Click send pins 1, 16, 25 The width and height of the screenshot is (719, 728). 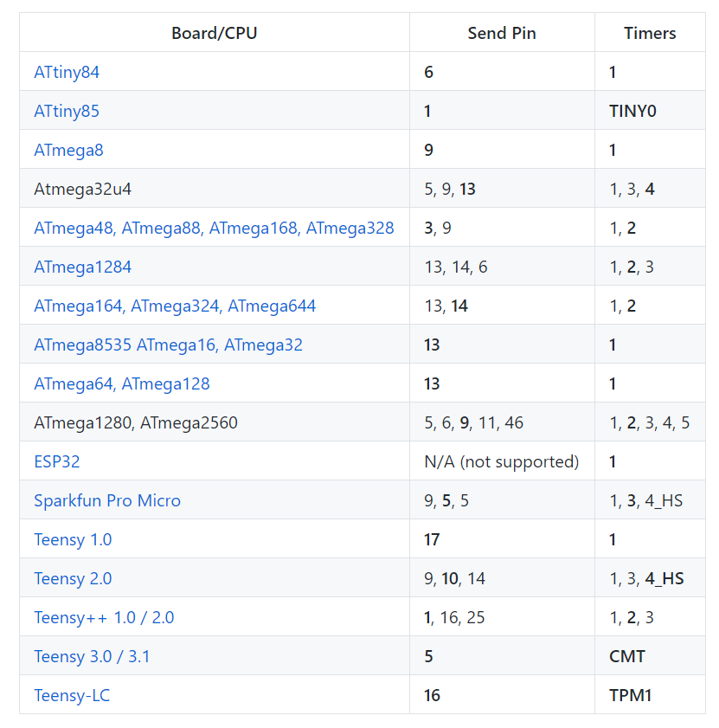click(454, 618)
